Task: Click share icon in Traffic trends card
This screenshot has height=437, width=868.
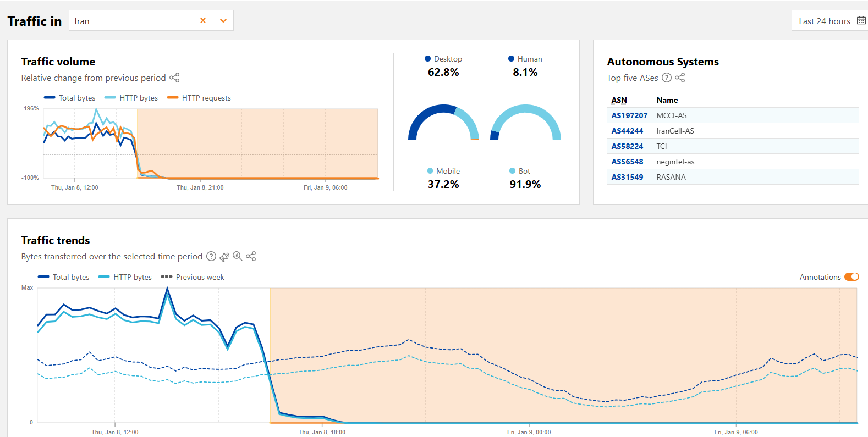Action: click(x=251, y=256)
